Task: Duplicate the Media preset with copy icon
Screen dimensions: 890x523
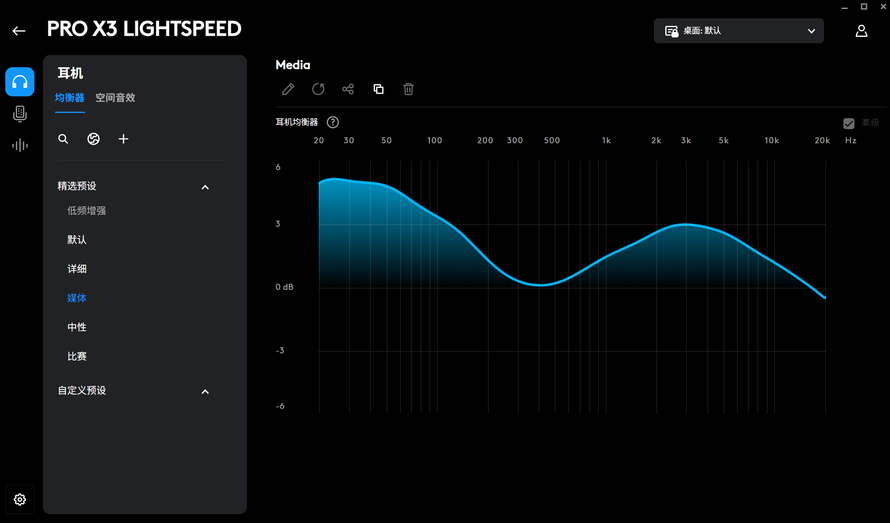Action: point(379,89)
